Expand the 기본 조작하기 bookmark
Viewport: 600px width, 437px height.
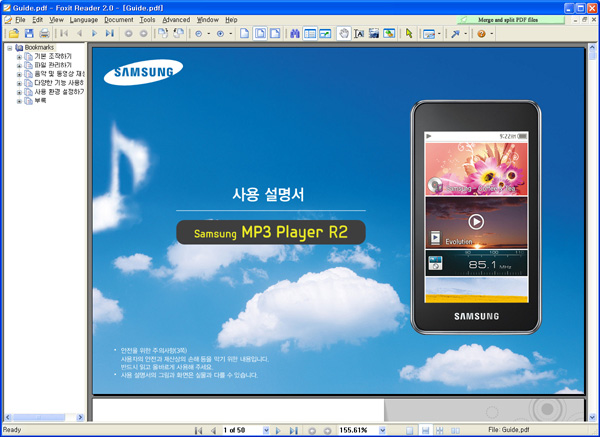[x=19, y=57]
